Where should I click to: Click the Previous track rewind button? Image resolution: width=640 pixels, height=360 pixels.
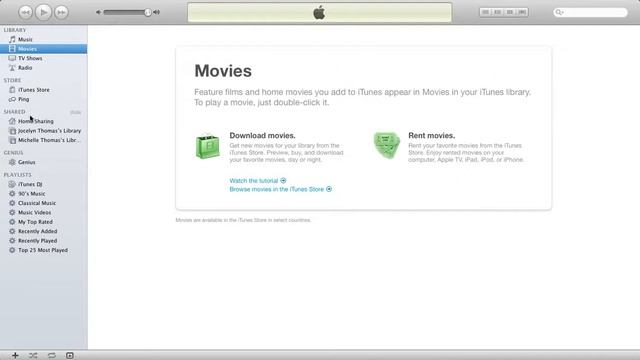[25, 12]
